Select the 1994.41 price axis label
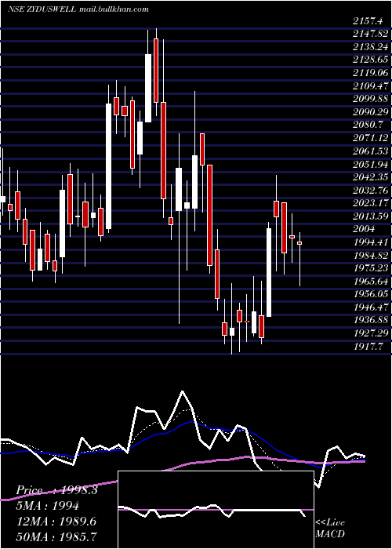This screenshot has height=549, width=392. [370, 242]
